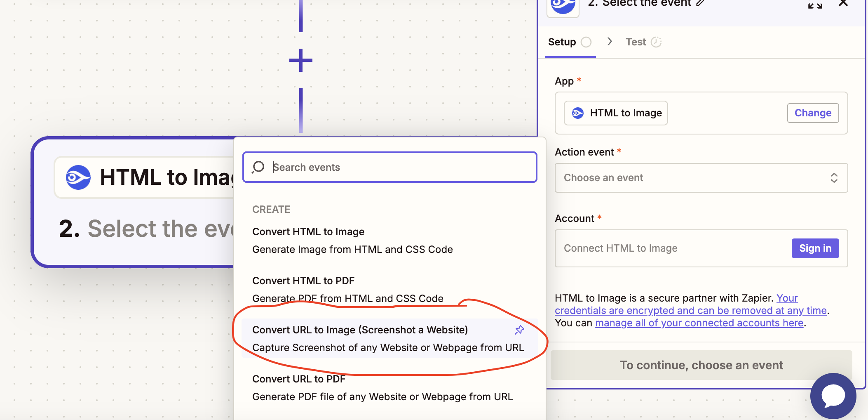Image resolution: width=868 pixels, height=420 pixels.
Task: Click the To continue, choose an event button
Action: pyautogui.click(x=701, y=365)
